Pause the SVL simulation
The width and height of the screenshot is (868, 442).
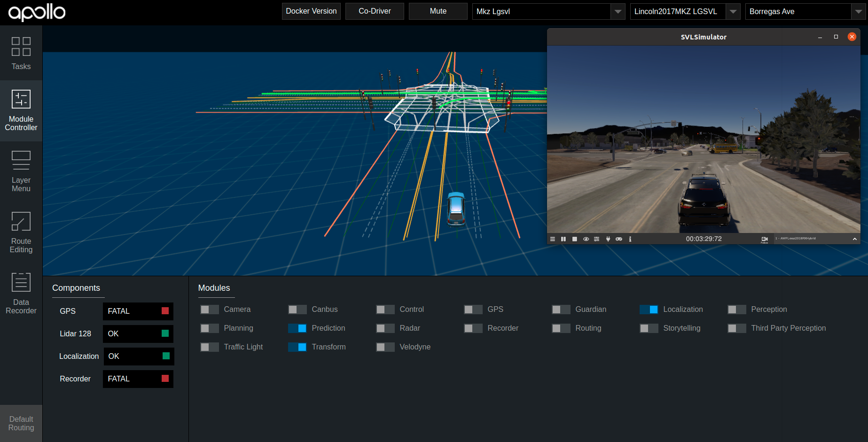coord(563,239)
